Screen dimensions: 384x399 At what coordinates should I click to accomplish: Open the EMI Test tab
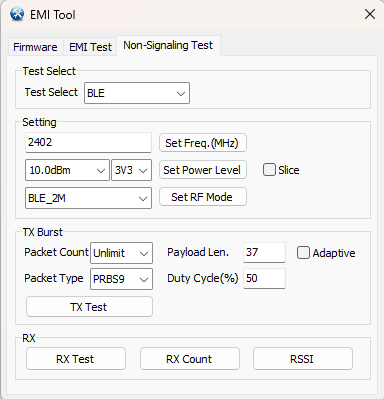(90, 47)
